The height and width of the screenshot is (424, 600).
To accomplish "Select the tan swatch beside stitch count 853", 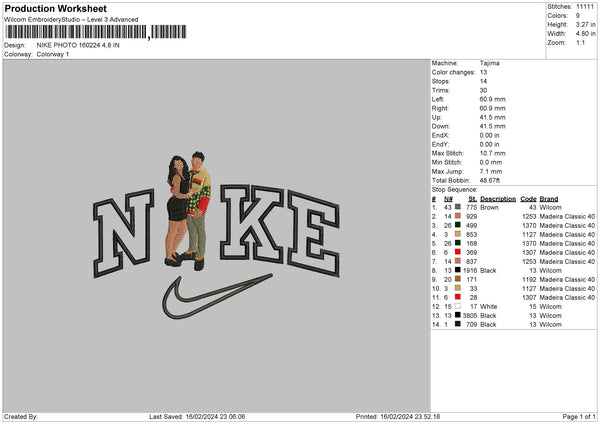I will tap(458, 234).
